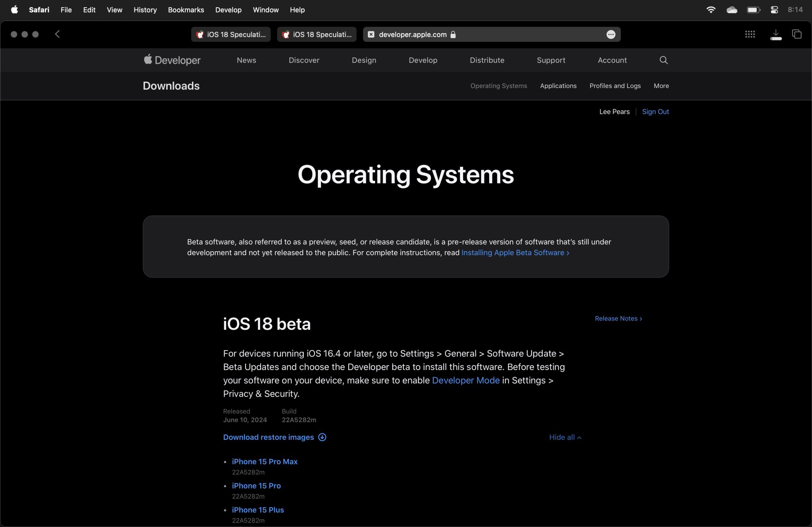
Task: Open the Wi-Fi status menu
Action: pyautogui.click(x=711, y=10)
